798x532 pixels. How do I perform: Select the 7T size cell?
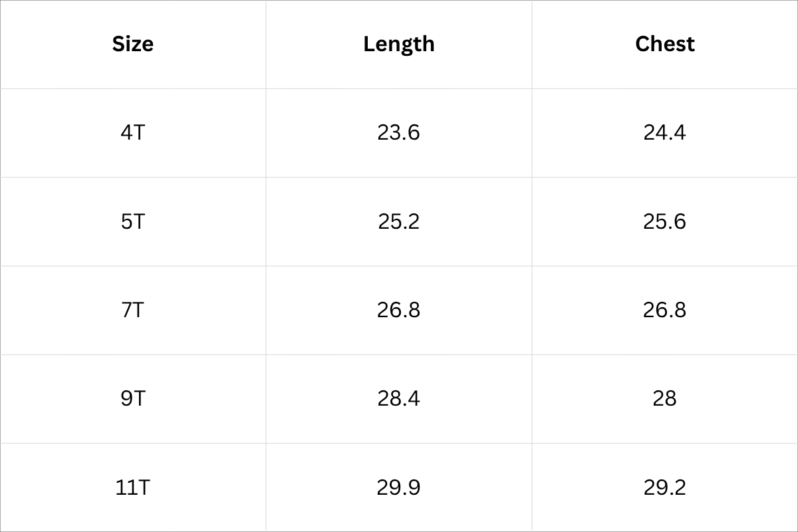tap(133, 310)
